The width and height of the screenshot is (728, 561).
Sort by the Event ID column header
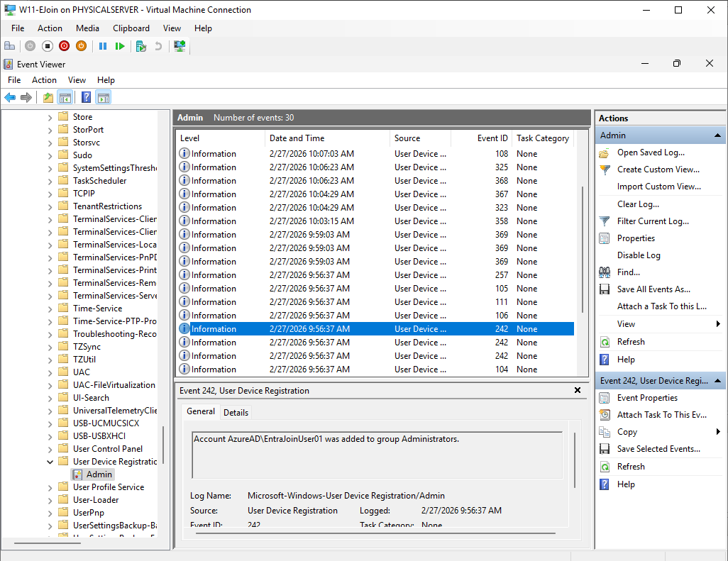pyautogui.click(x=481, y=138)
